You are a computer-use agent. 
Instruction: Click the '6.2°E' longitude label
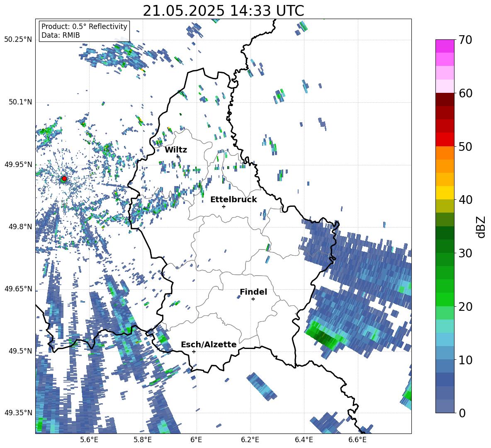point(250,440)
